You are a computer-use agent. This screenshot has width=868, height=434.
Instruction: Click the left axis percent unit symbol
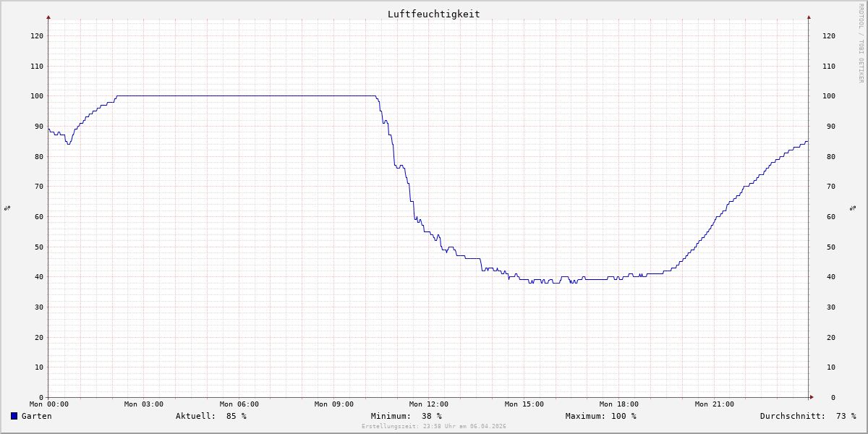coord(7,208)
